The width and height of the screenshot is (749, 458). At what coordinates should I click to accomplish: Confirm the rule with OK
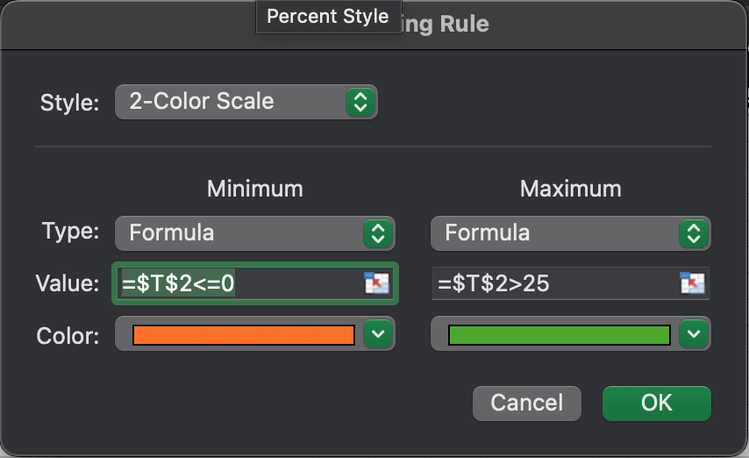click(x=656, y=403)
